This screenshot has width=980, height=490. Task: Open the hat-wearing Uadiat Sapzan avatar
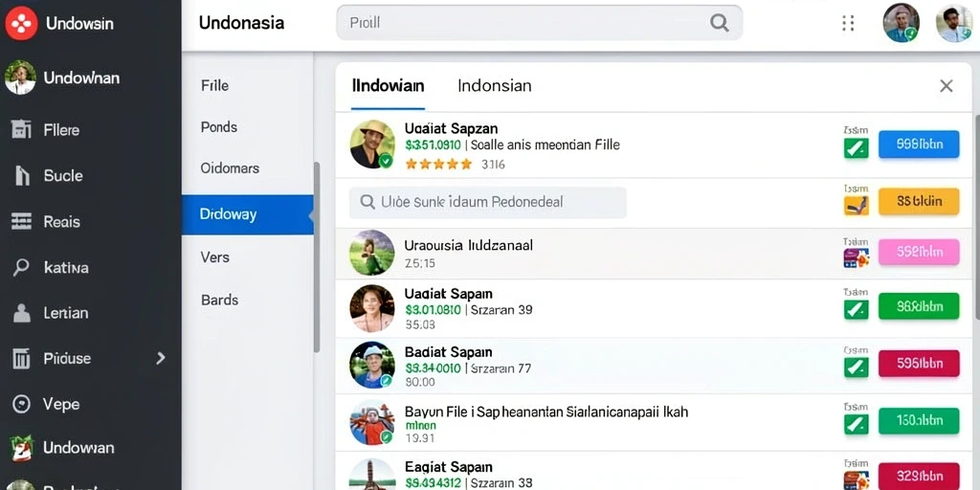(372, 145)
